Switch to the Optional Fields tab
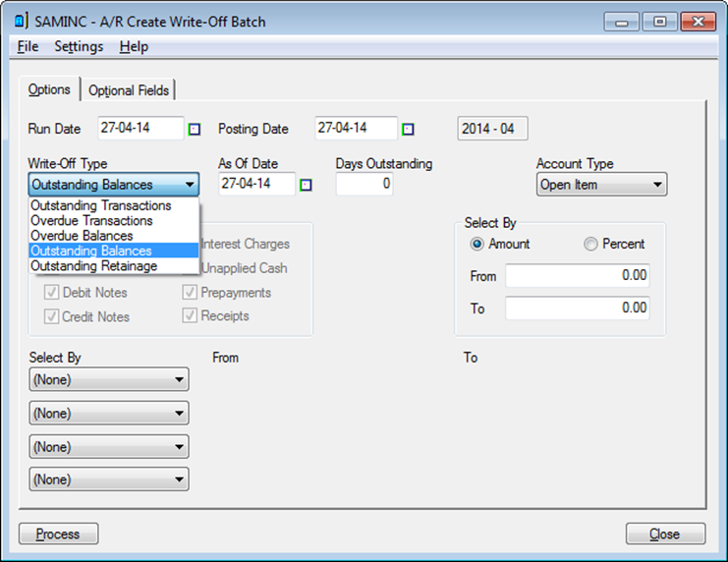The height and width of the screenshot is (562, 728). (129, 90)
